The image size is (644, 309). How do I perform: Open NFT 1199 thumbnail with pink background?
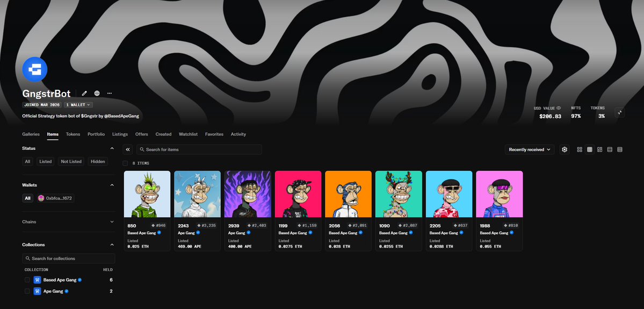(298, 194)
